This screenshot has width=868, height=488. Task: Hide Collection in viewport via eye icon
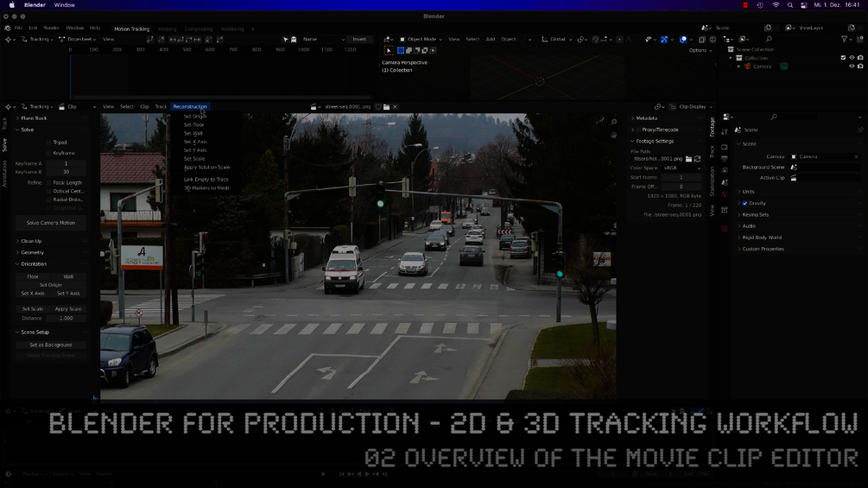click(x=852, y=58)
